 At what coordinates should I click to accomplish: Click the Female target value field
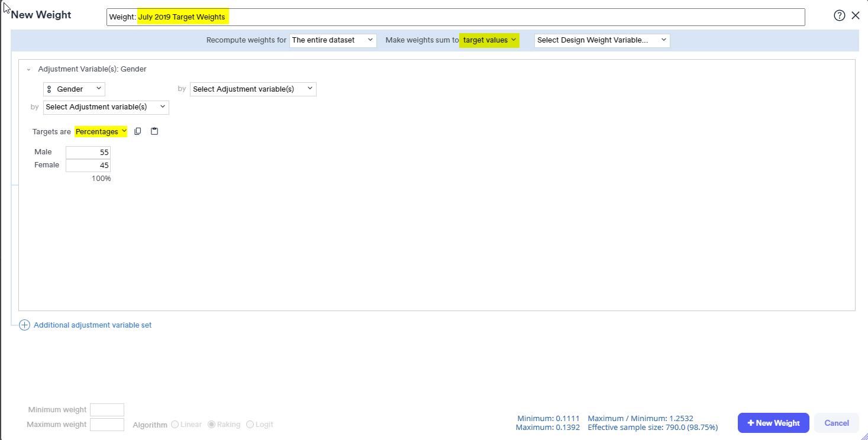click(88, 166)
